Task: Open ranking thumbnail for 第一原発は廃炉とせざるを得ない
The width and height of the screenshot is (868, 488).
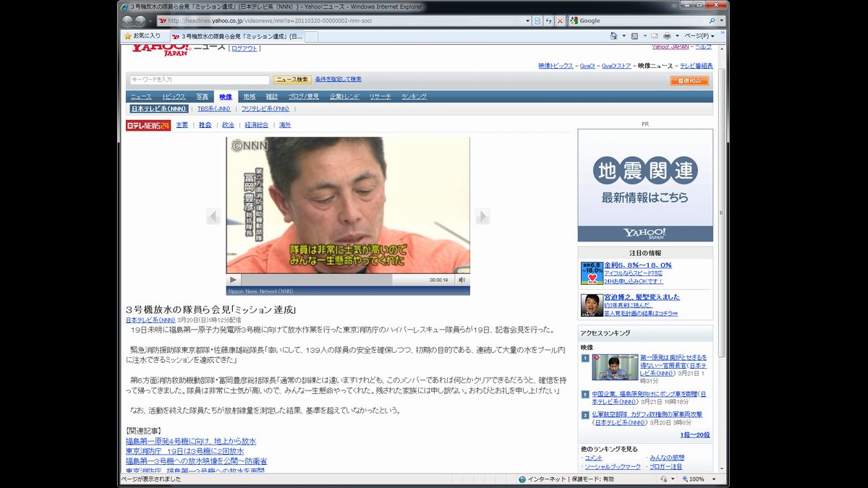Action: (x=615, y=367)
